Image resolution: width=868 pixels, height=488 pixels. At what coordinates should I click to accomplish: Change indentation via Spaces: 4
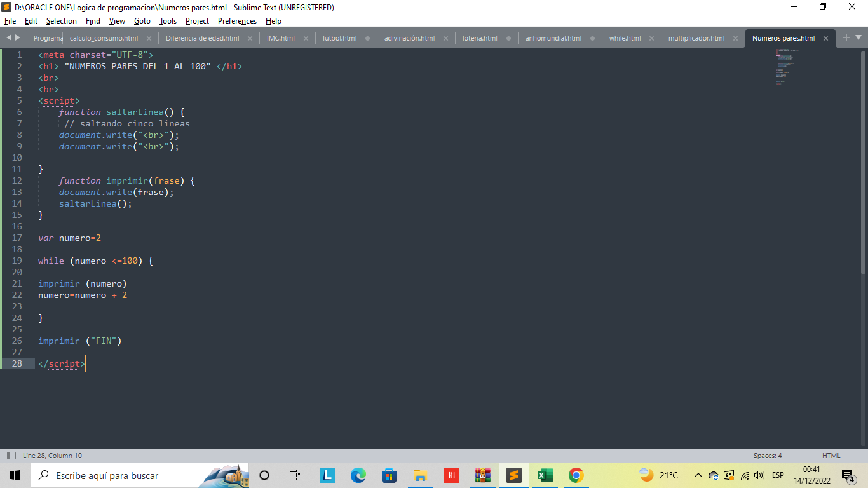point(768,456)
